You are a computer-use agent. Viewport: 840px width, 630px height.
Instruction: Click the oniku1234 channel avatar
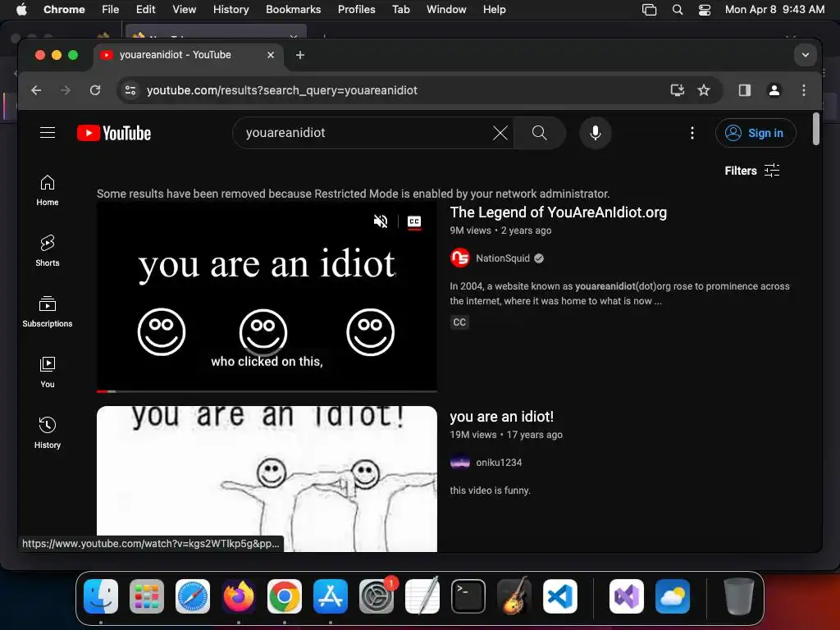coord(460,463)
